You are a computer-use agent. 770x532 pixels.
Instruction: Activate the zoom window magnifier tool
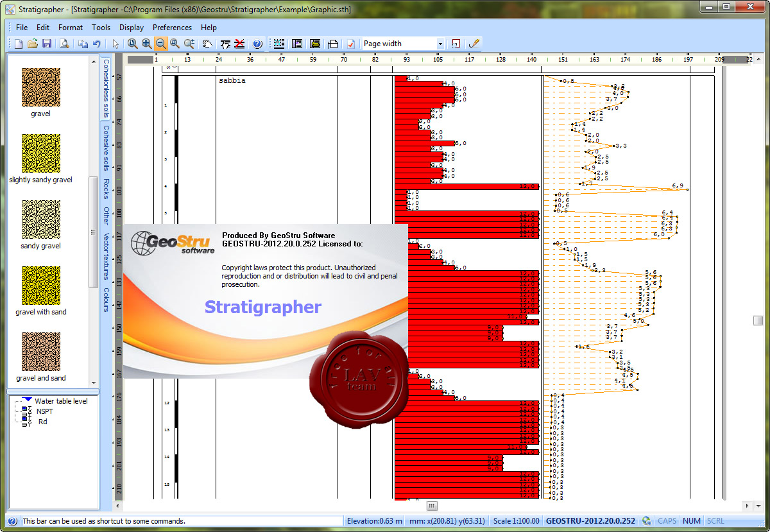(x=175, y=44)
